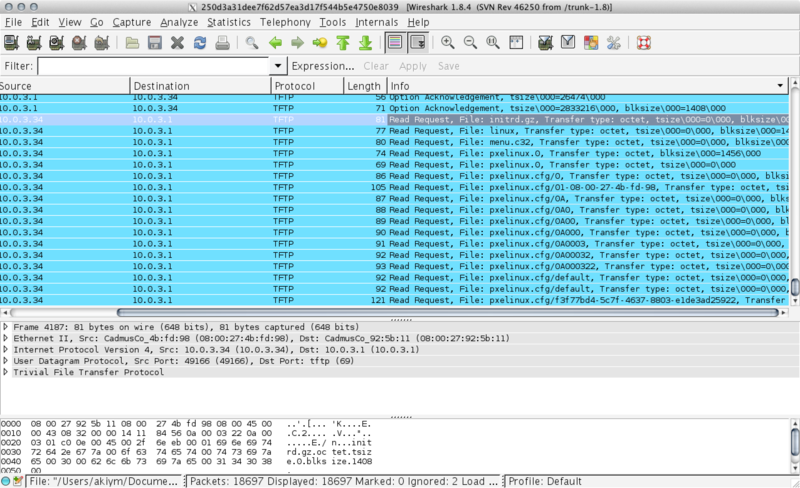Edit capture comments icon in status bar
Image resolution: width=800 pixels, height=488 pixels.
click(18, 481)
